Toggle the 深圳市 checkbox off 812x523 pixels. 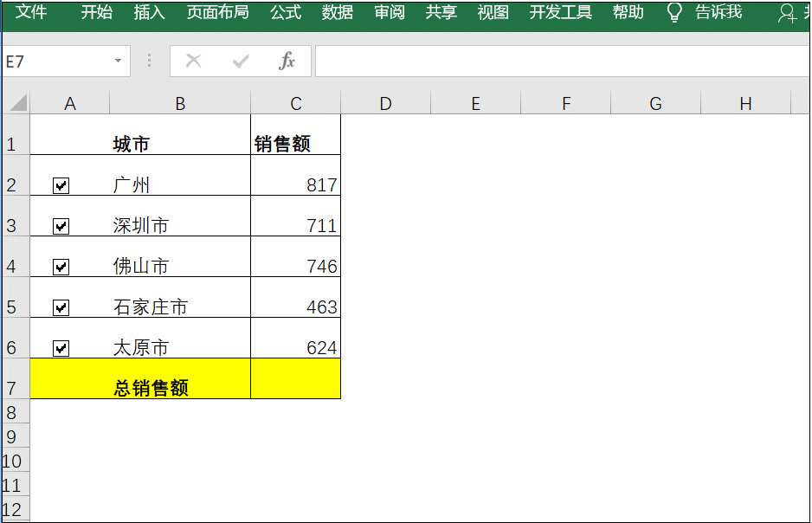(59, 225)
